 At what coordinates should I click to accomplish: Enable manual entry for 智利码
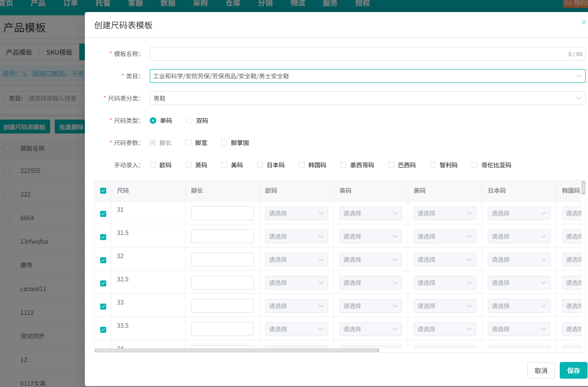tap(433, 165)
